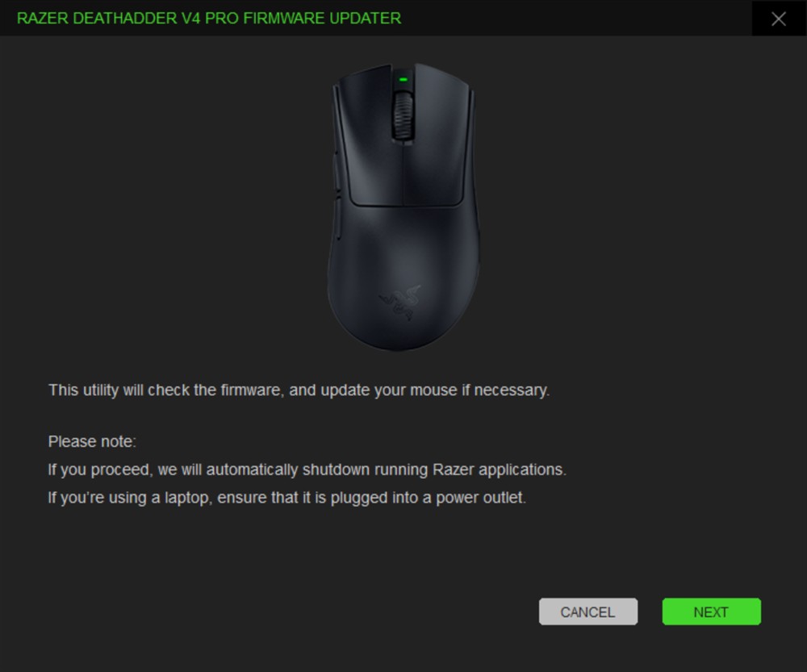
Task: Select the 'This utility will check the firmware' text
Action: [x=165, y=390]
